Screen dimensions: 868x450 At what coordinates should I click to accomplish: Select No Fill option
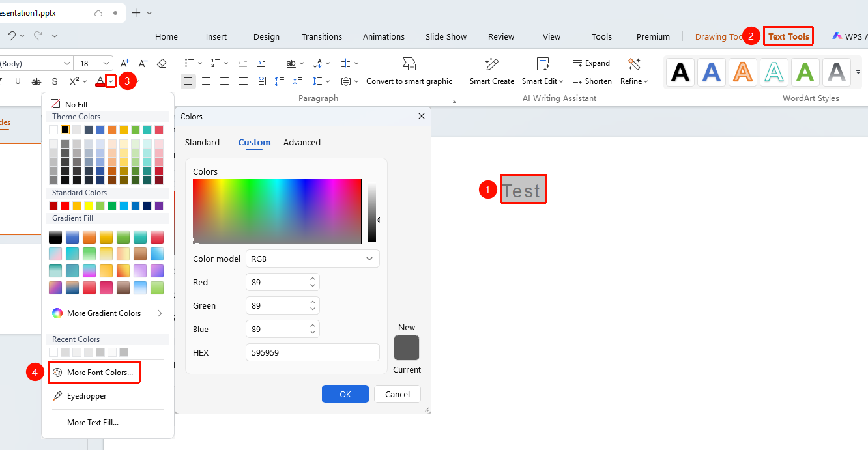click(x=69, y=104)
